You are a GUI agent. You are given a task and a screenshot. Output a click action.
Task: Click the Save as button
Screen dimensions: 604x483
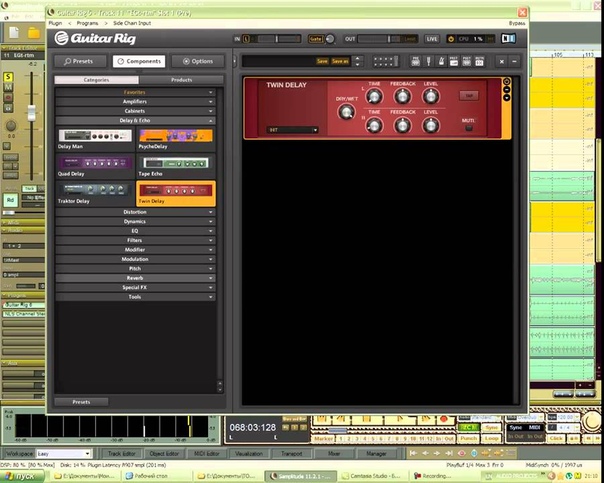click(340, 61)
